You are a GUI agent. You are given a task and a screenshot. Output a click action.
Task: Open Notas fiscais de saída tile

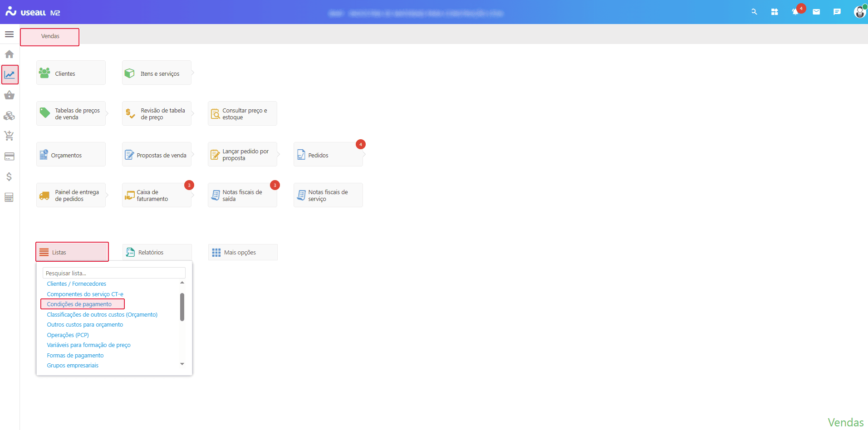click(242, 195)
